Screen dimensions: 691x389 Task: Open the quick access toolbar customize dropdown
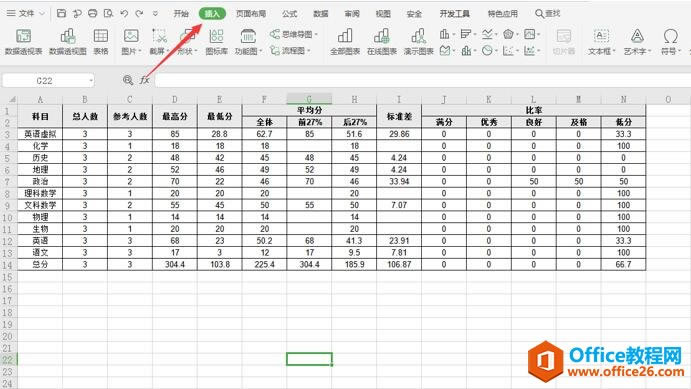pyautogui.click(x=155, y=14)
